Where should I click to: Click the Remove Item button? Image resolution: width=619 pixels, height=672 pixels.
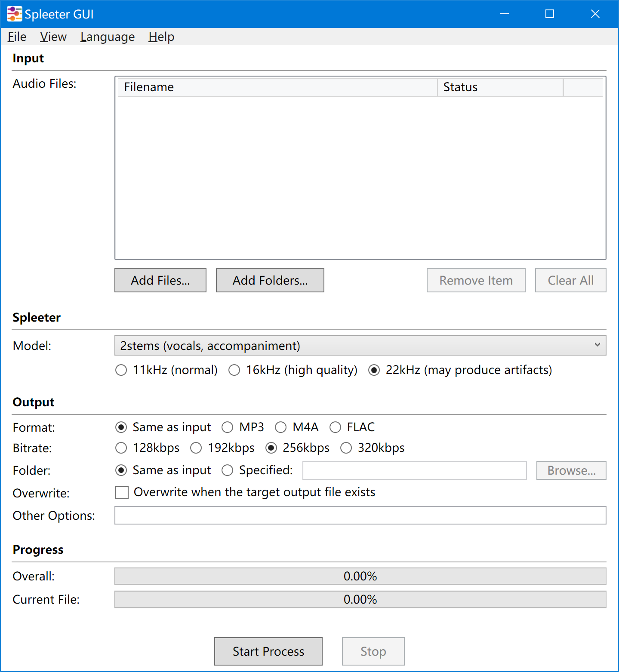[476, 280]
